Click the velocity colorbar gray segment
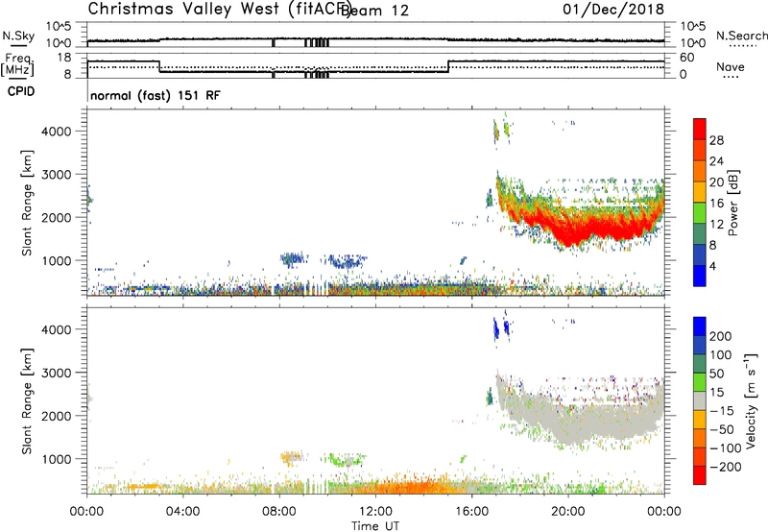The width and height of the screenshot is (768, 532). pyautogui.click(x=700, y=400)
